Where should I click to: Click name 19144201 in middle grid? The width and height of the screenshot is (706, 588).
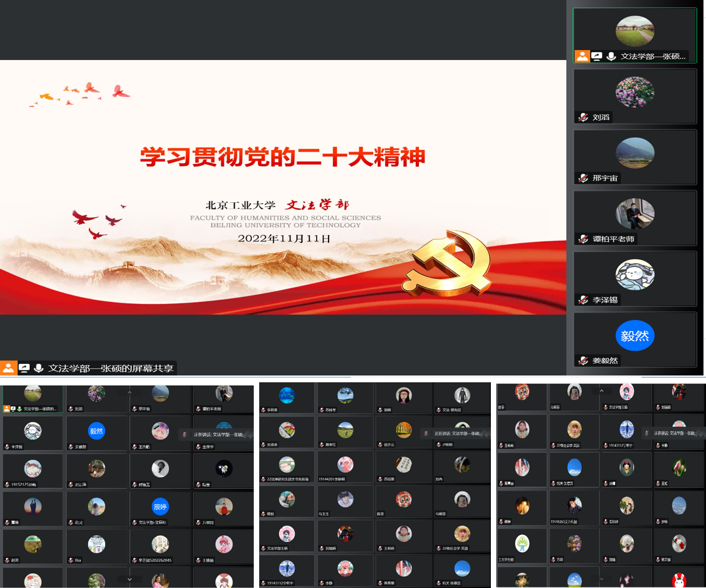(332, 479)
